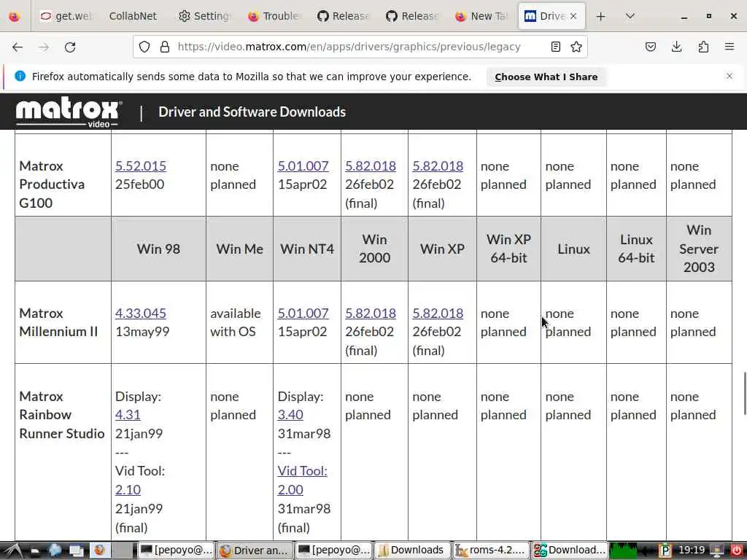Screen dimensions: 747x560
Task: Open Millennium II Win NT4 driver 5.01.007
Action: (x=303, y=313)
